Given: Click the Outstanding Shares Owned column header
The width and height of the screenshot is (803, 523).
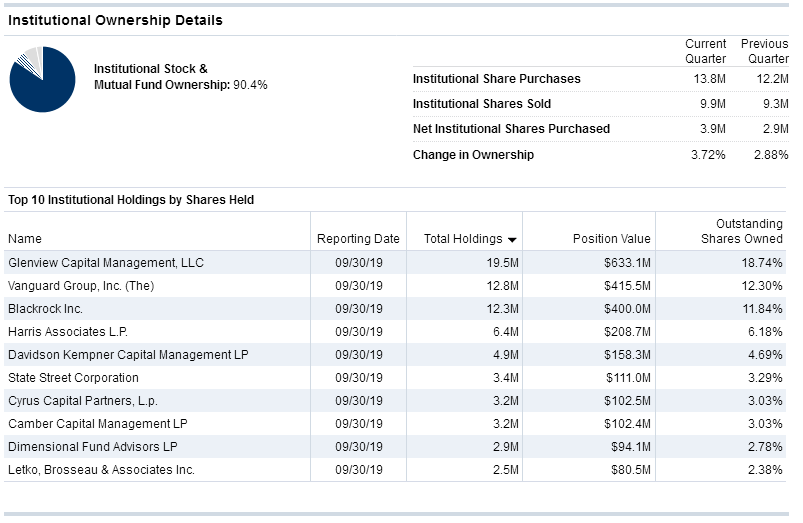Looking at the screenshot, I should point(742,231).
